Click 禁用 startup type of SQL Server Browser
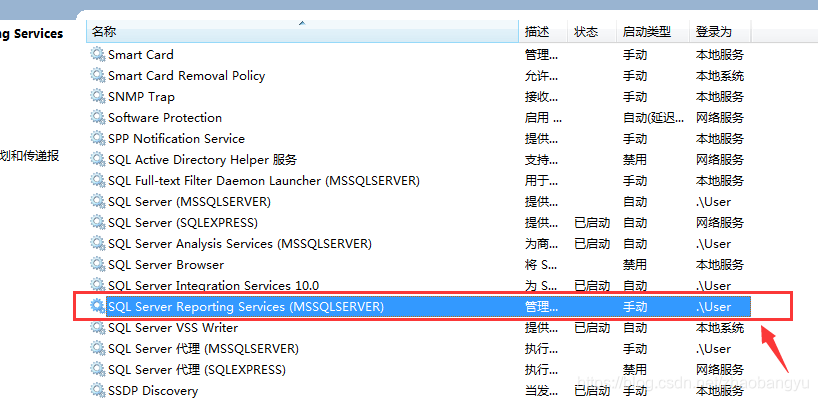Screen dimensions: 818x401 [x=635, y=265]
